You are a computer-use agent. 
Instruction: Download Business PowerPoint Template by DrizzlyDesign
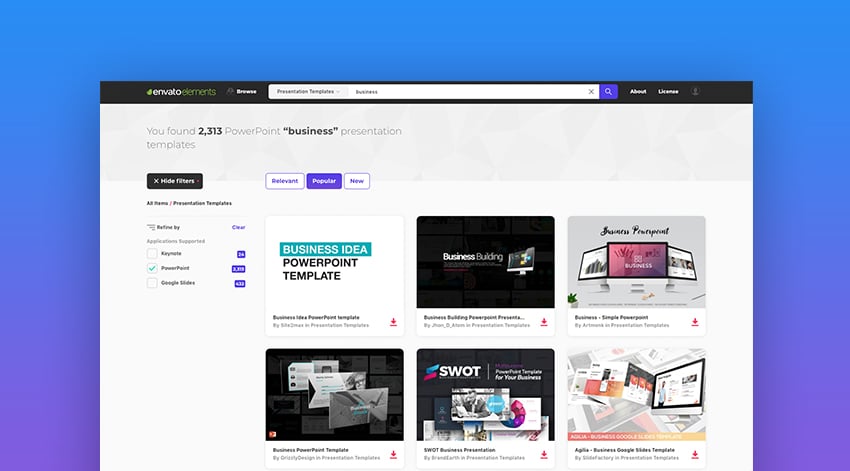click(x=393, y=455)
